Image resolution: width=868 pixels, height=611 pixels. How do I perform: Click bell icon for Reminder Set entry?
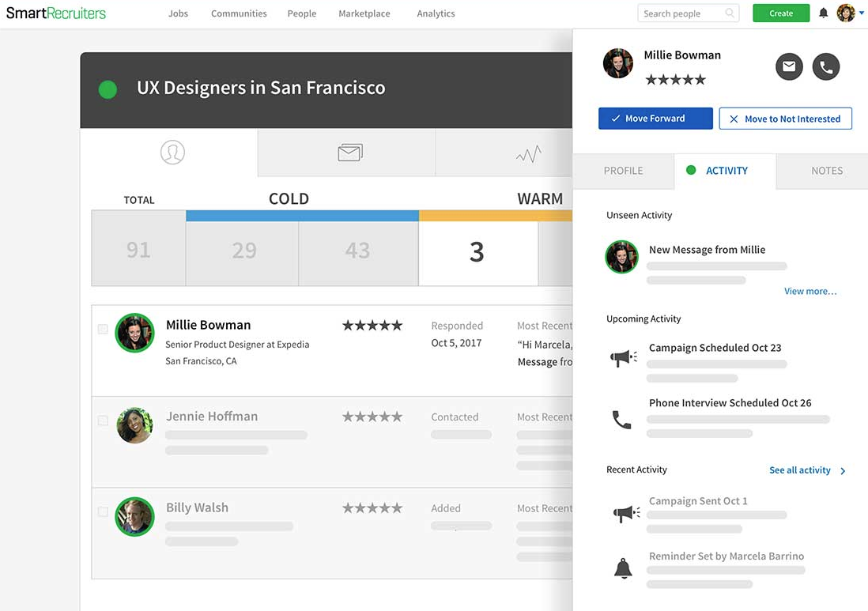pos(623,568)
